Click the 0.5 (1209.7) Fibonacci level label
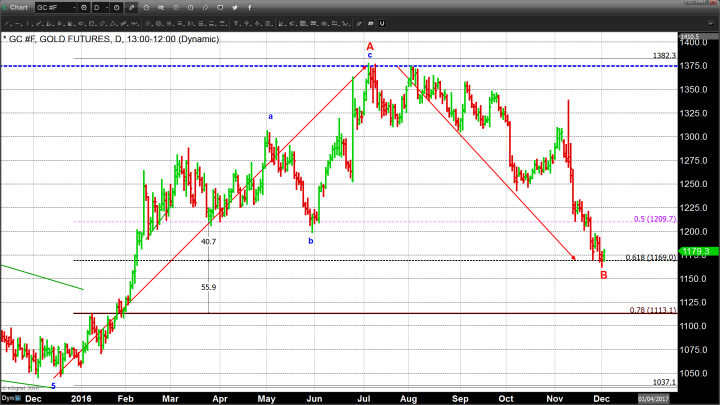Screen dimensions: 720x405 [x=655, y=219]
